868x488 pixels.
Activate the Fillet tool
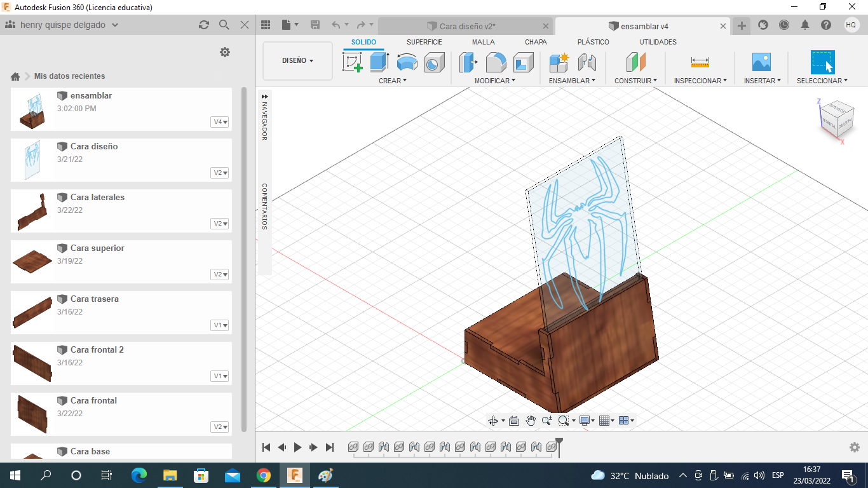pyautogui.click(x=496, y=62)
